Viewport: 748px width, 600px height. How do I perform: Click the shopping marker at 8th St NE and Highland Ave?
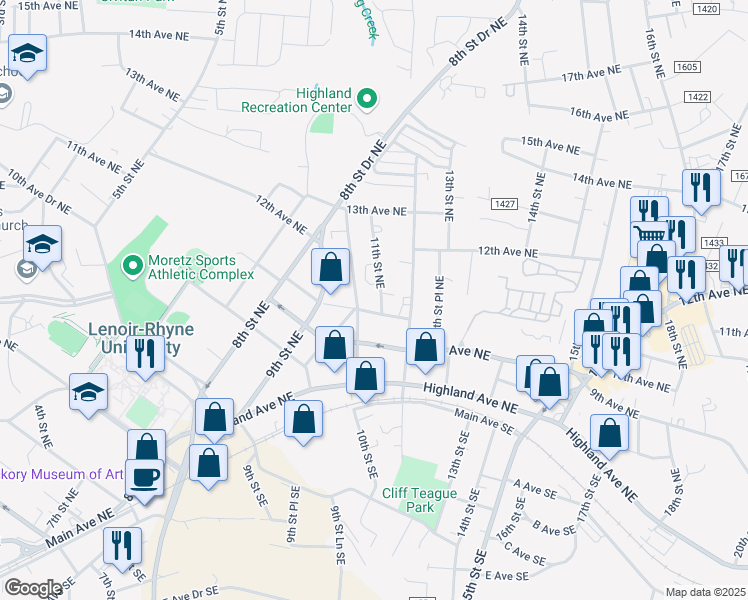[215, 417]
